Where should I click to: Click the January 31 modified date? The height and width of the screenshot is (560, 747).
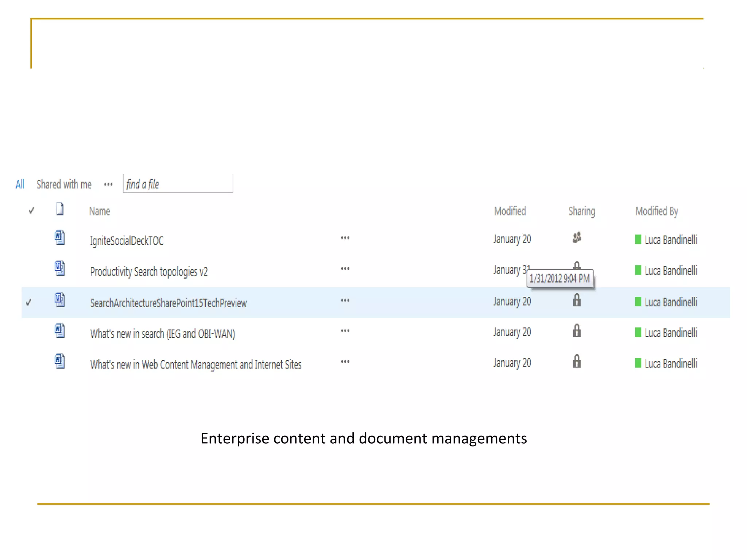point(511,270)
